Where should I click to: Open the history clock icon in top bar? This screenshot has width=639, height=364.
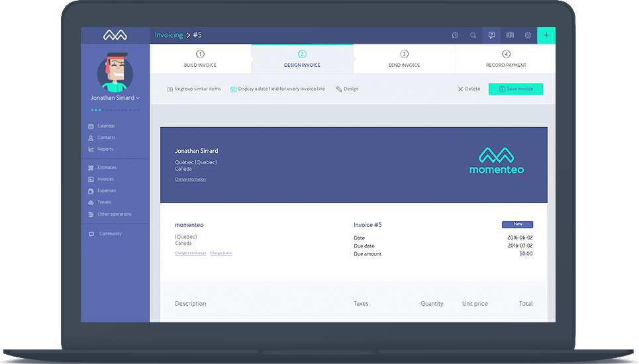pos(455,36)
